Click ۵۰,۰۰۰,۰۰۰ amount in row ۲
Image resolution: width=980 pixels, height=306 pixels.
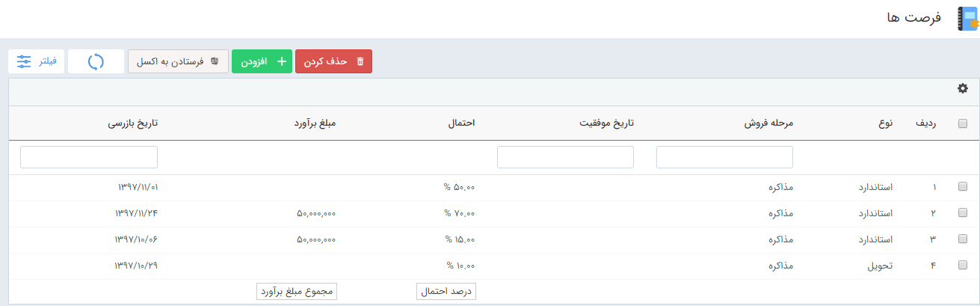point(316,213)
